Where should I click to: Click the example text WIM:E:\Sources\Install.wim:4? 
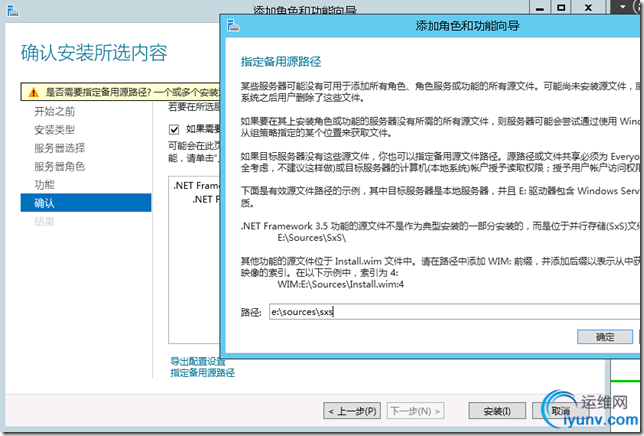tap(340, 284)
